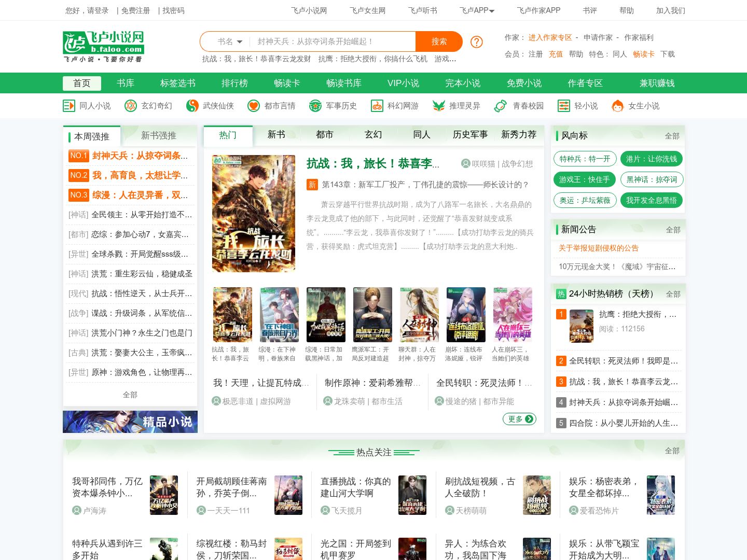The image size is (747, 560).
Task: Open the 书名 search type dropdown
Action: (230, 41)
